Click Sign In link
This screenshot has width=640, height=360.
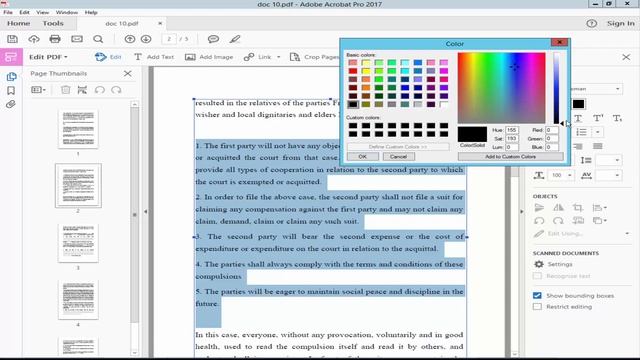coord(620,24)
